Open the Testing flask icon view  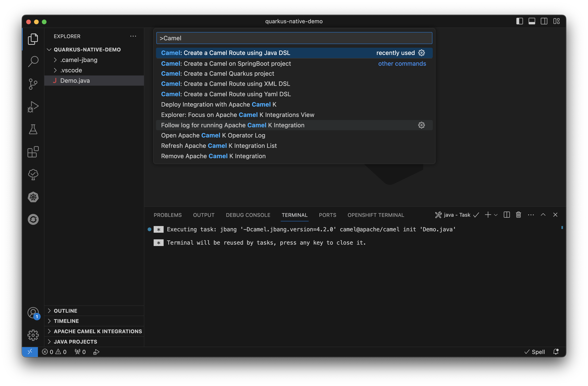[33, 129]
